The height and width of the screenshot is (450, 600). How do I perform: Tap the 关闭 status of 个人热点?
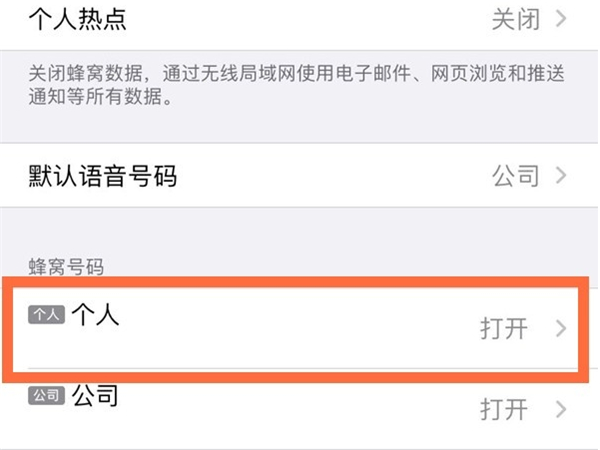point(516,19)
